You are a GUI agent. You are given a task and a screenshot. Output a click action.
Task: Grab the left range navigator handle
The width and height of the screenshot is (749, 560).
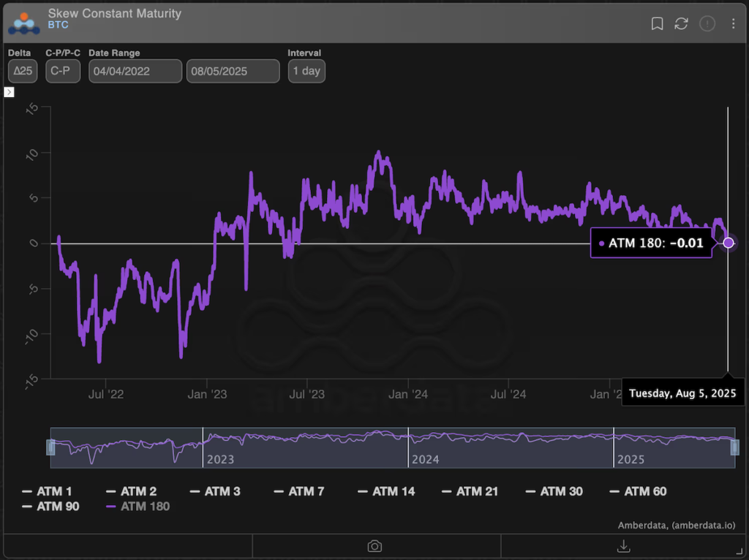[50, 447]
